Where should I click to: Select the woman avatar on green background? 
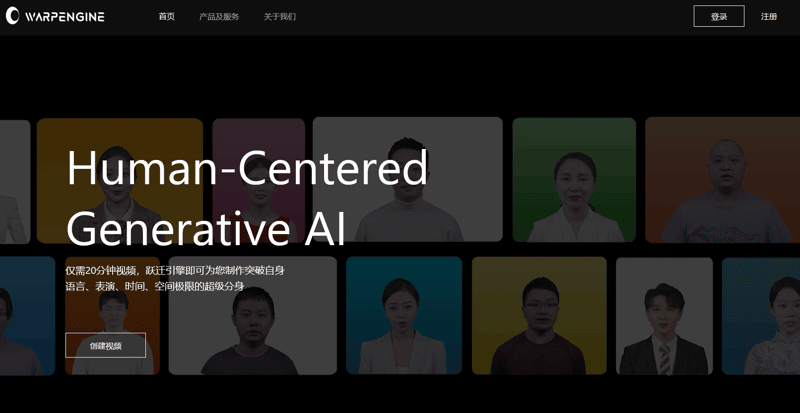point(574,180)
